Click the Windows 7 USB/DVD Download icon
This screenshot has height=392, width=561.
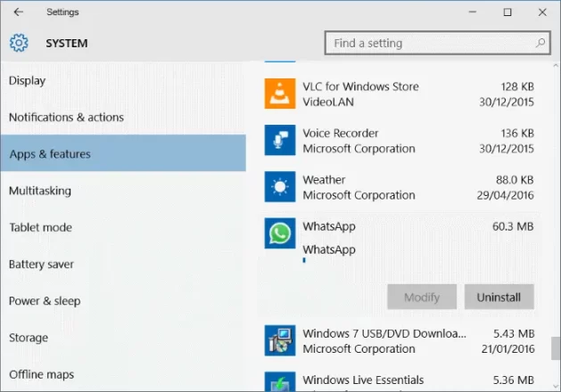click(280, 340)
